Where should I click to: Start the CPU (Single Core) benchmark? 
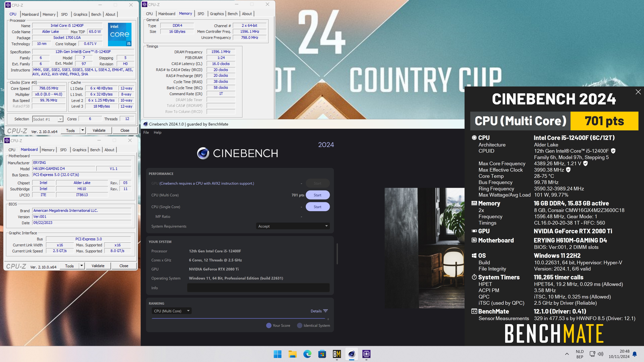[x=317, y=207]
